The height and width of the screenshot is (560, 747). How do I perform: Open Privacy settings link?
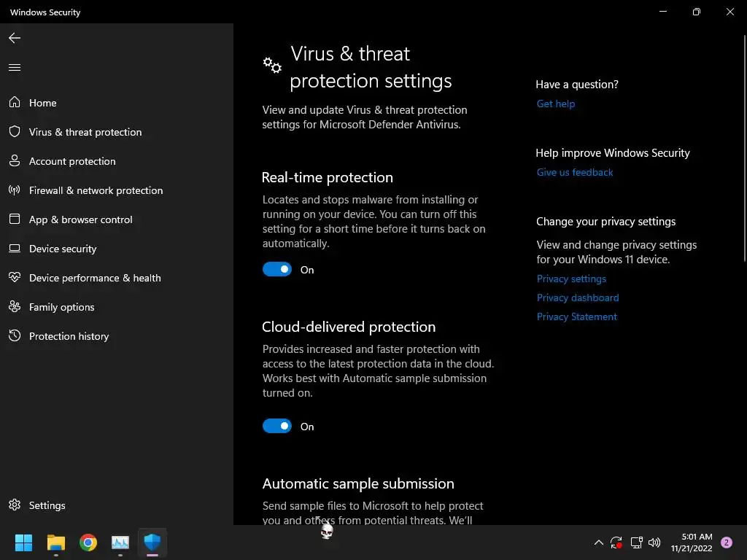click(572, 279)
